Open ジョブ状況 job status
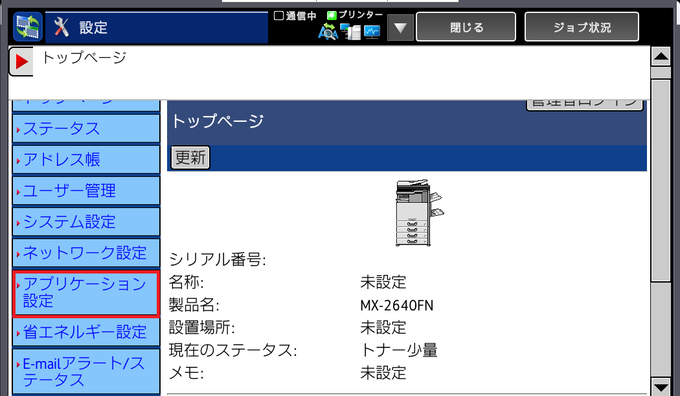 pyautogui.click(x=582, y=27)
